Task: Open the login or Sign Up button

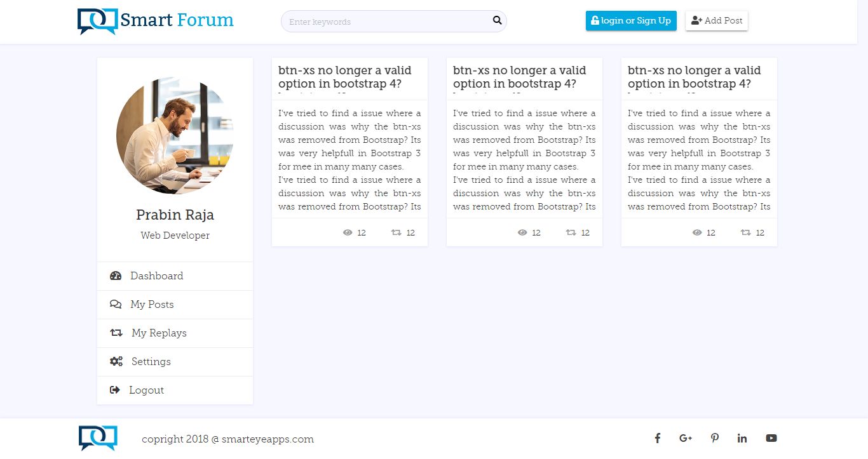Action: click(631, 20)
